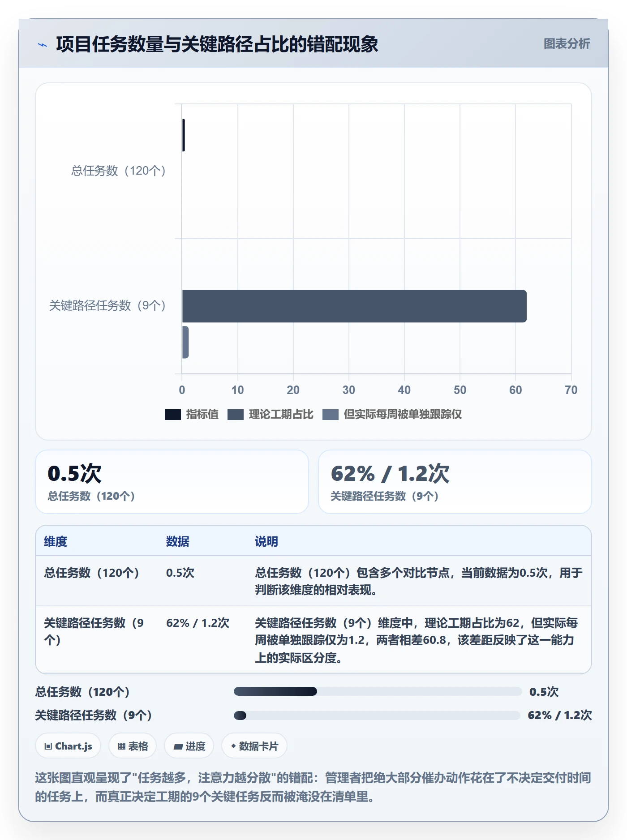Click the title 项目任务数量与关键路径占比的错配现象

click(217, 44)
